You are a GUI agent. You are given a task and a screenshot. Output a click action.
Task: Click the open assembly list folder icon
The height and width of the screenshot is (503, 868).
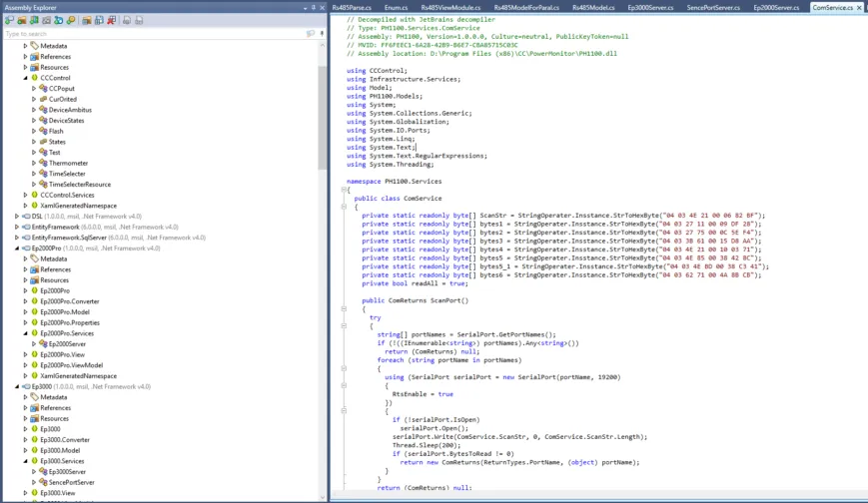[x=87, y=21]
